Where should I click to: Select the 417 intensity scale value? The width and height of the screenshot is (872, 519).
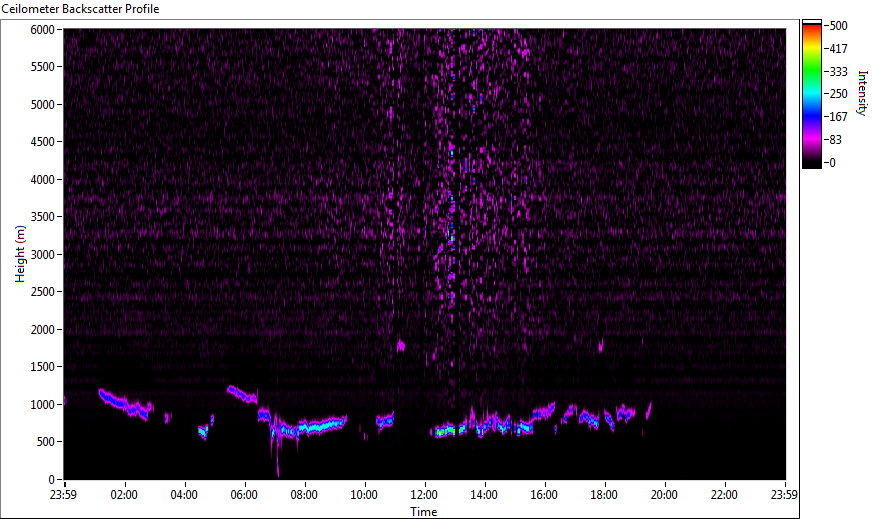coord(838,48)
